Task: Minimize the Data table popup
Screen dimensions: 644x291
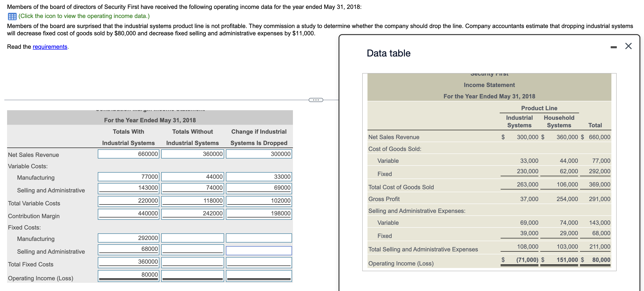Action: click(x=613, y=47)
